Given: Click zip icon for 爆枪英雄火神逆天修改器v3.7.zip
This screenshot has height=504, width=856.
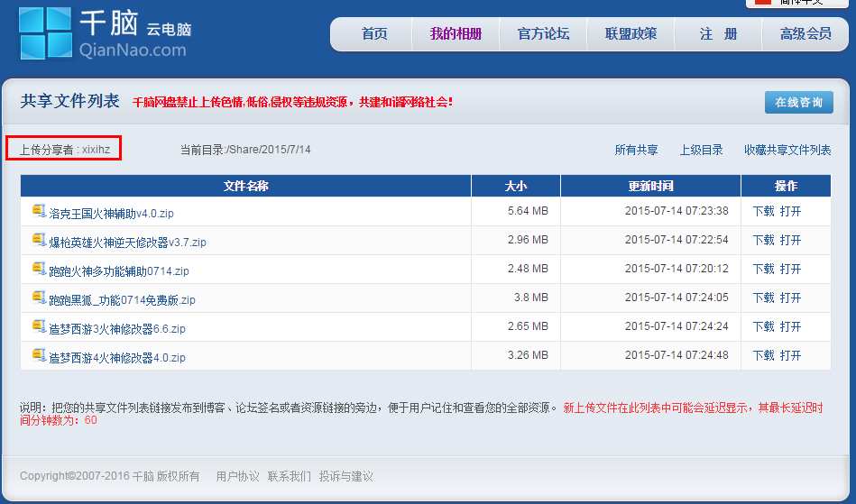Looking at the screenshot, I should click(39, 240).
